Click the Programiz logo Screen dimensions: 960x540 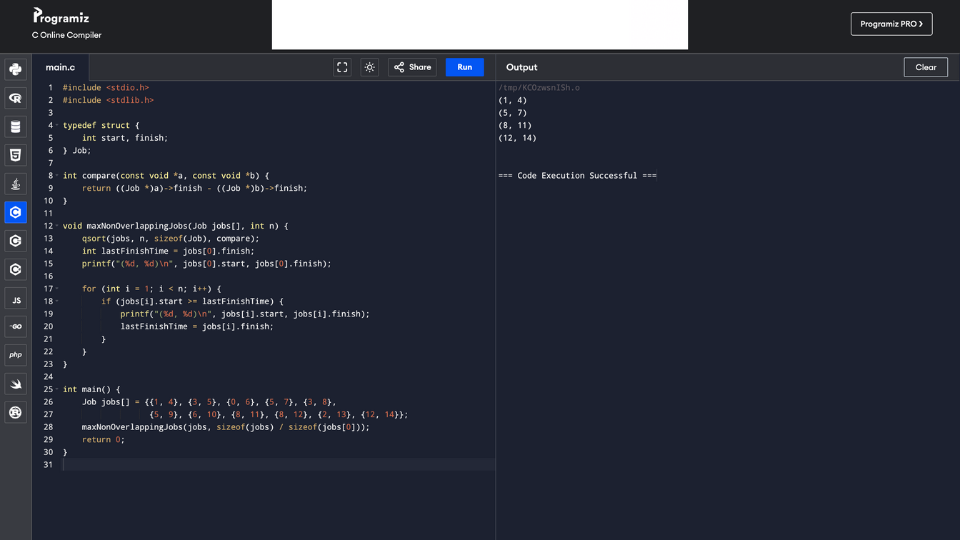tap(61, 16)
